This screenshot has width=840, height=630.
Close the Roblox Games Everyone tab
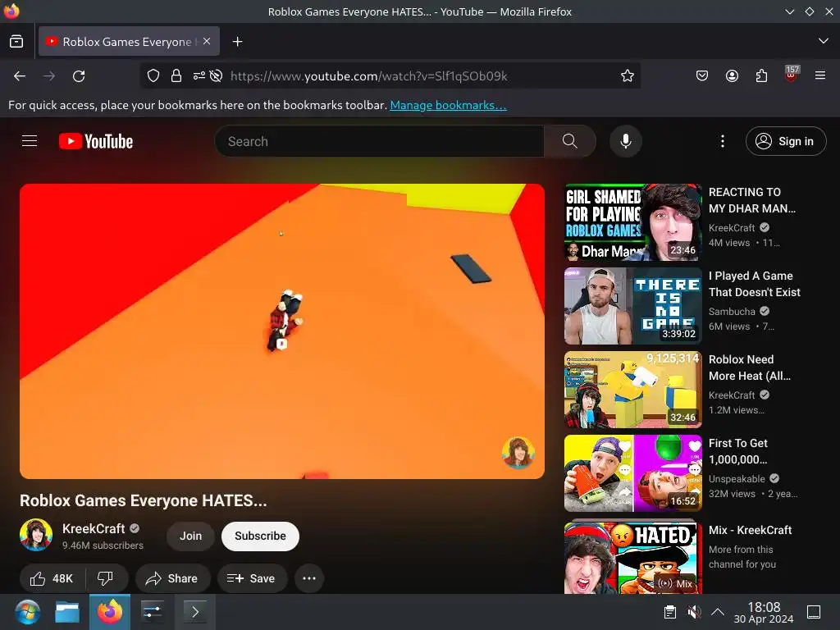207,41
